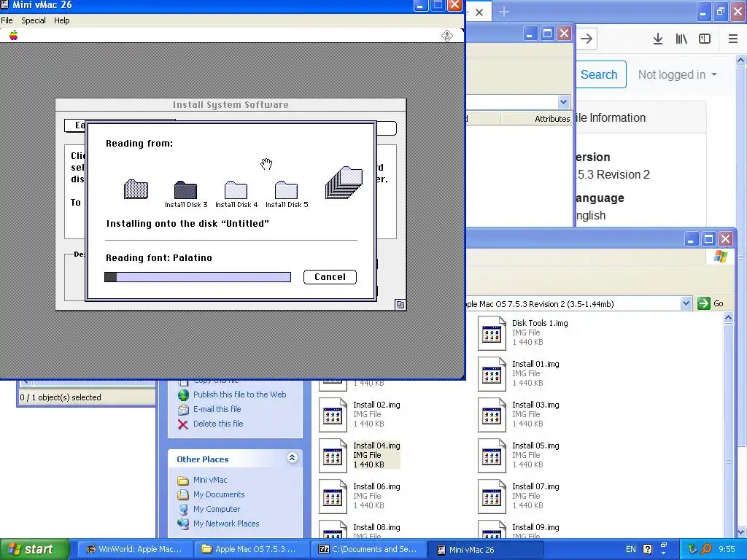This screenshot has height=560, width=747.
Task: Expand the dropdown in the 7-Zip window
Action: [564, 101]
